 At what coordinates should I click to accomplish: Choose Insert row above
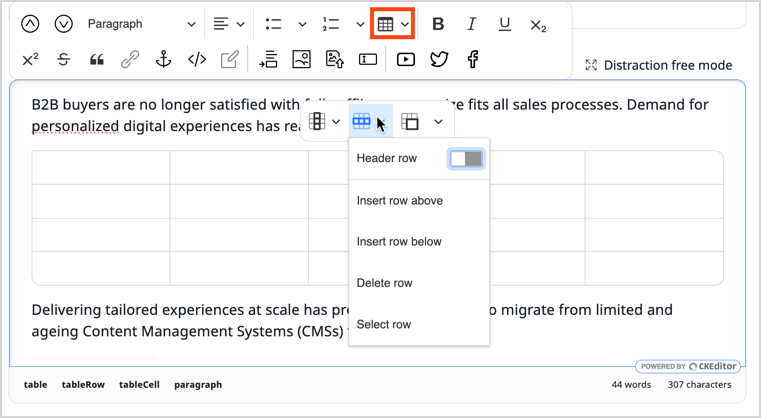pos(400,201)
